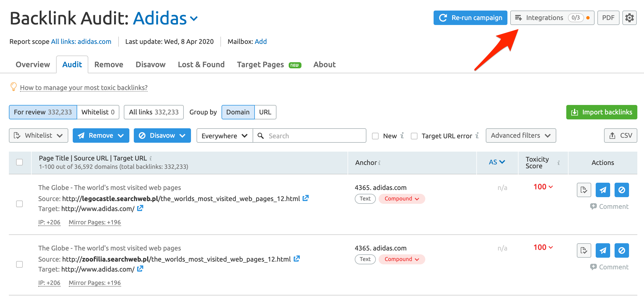Click the Re-run campaign button
Image resolution: width=644 pixels, height=296 pixels.
click(470, 18)
